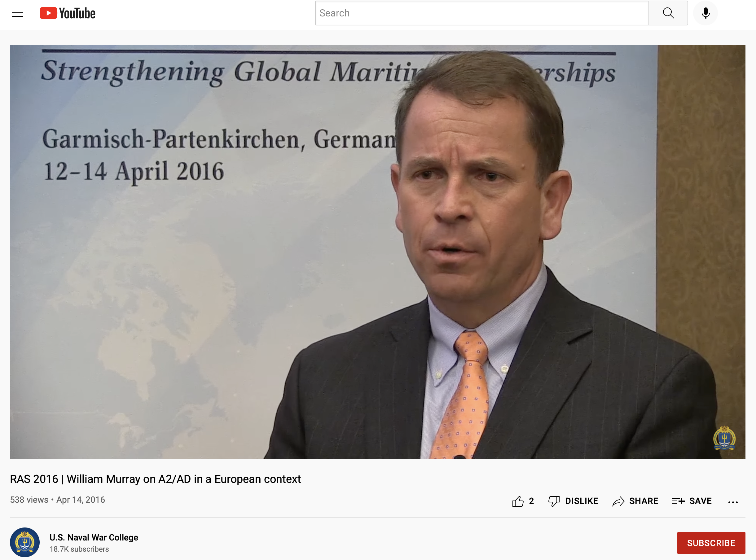Go to YouTube home via logo
The width and height of the screenshot is (756, 560).
tap(68, 13)
